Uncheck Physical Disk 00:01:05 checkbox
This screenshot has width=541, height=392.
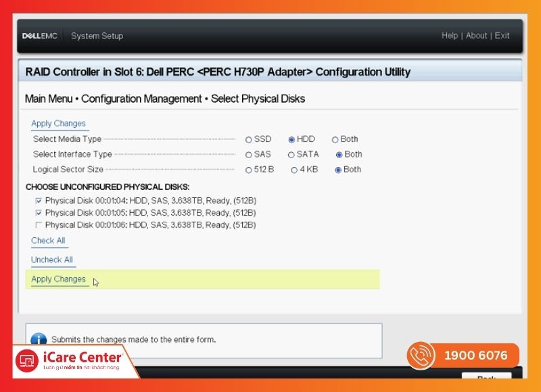pyautogui.click(x=39, y=213)
